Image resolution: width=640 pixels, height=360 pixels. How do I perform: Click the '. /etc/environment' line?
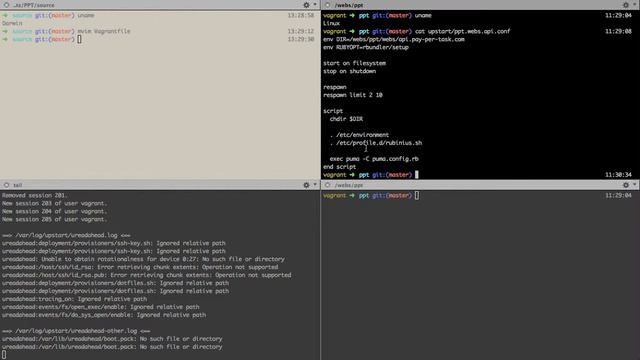359,135
